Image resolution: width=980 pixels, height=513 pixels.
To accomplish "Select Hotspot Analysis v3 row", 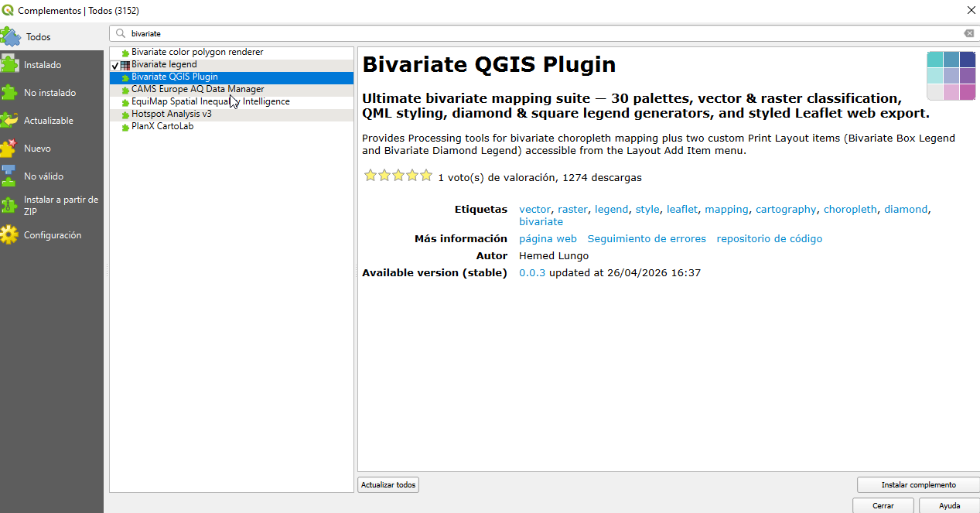I will pyautogui.click(x=231, y=115).
